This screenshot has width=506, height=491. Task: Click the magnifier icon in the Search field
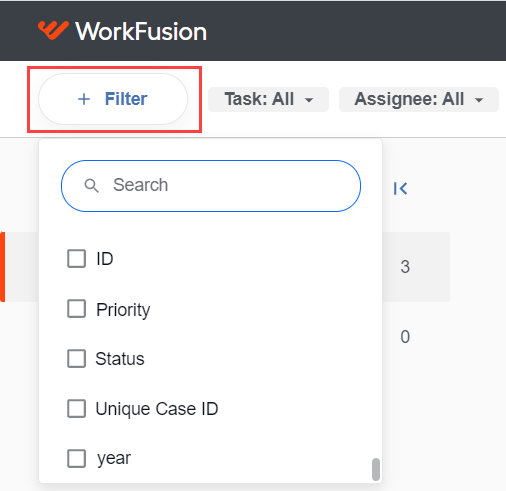tap(91, 185)
